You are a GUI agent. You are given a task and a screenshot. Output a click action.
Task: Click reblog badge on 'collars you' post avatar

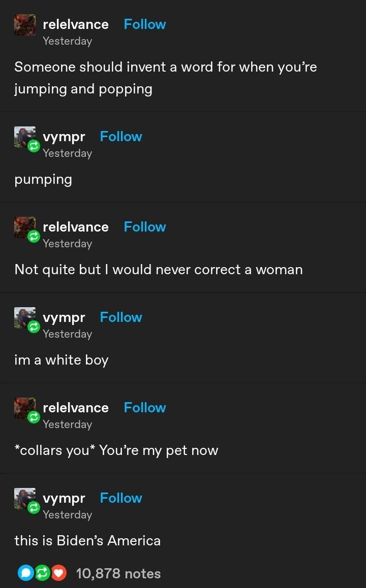point(34,417)
